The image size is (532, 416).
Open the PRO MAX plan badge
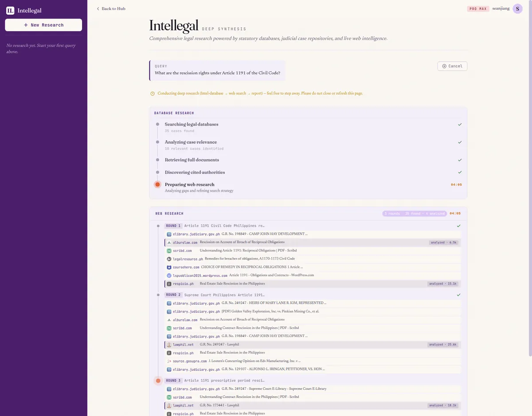click(478, 8)
